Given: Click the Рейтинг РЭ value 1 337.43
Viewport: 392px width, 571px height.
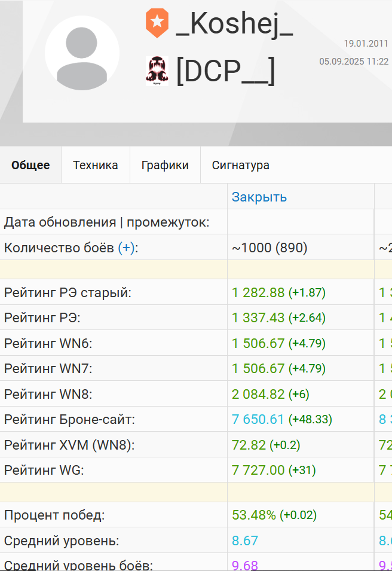Looking at the screenshot, I should point(258,317).
